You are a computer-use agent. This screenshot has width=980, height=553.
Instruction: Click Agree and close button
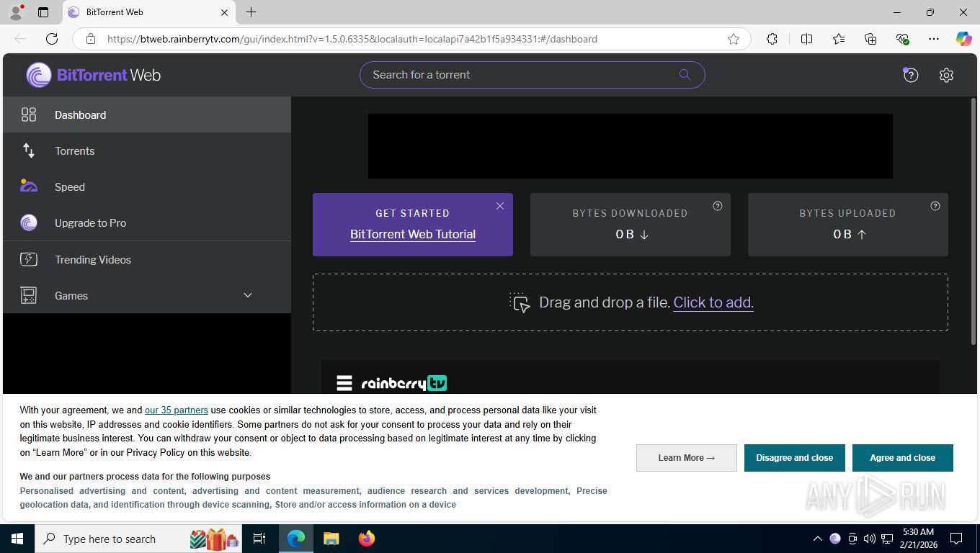click(903, 458)
